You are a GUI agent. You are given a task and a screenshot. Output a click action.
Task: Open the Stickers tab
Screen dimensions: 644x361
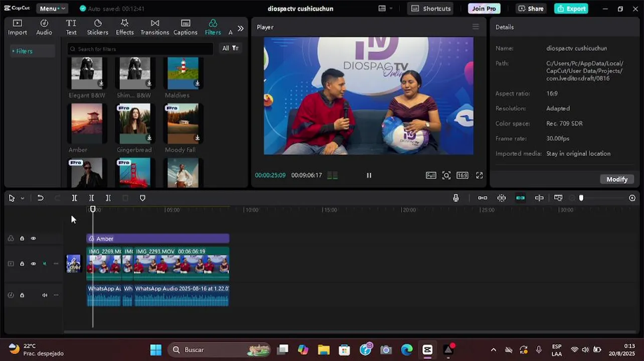coord(98,28)
